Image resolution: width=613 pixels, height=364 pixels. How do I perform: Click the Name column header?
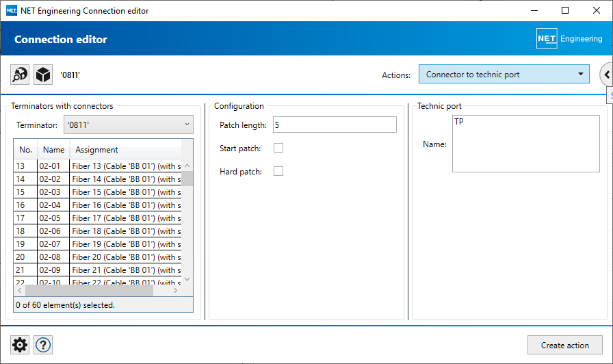click(x=53, y=150)
